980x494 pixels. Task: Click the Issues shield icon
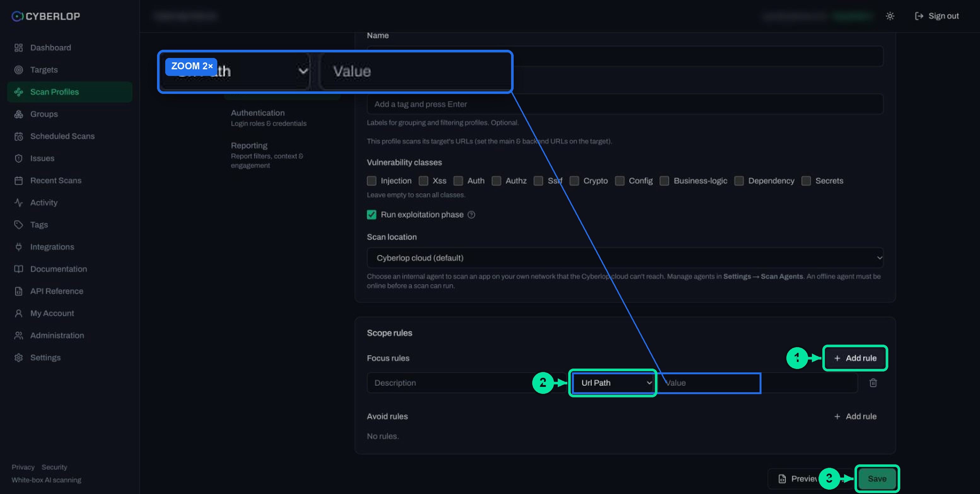(18, 158)
